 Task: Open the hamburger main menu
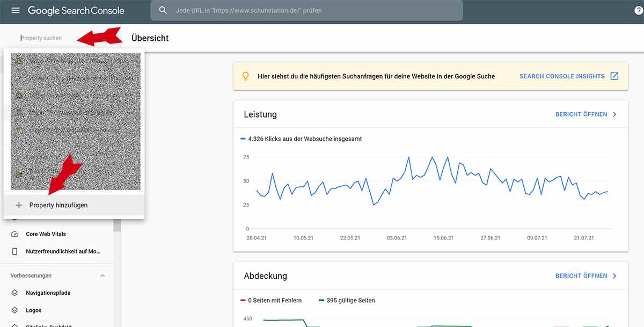pos(15,11)
